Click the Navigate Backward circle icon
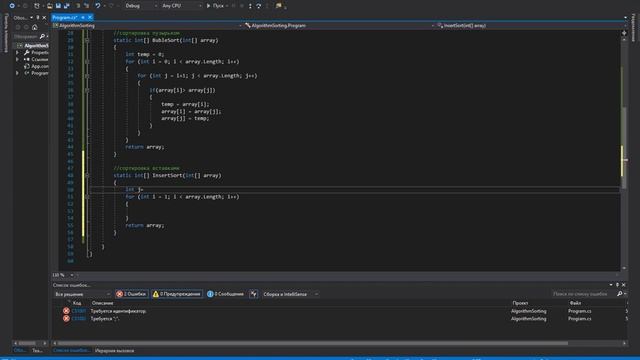 [12, 6]
